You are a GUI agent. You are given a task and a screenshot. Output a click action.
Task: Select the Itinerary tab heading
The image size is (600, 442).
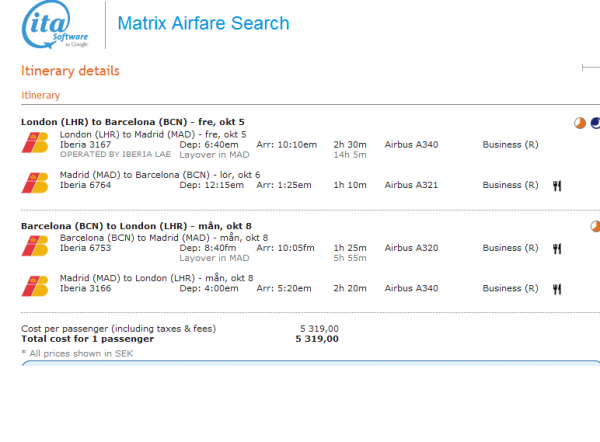(x=40, y=96)
